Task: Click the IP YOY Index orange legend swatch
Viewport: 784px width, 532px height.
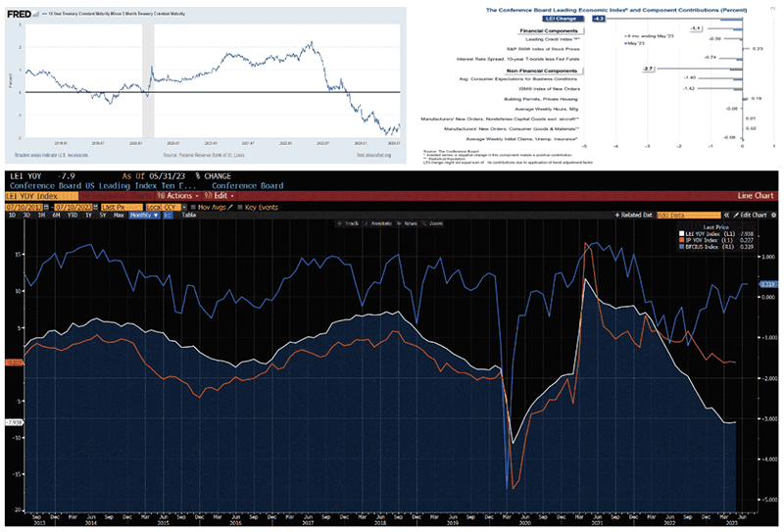Action: click(681, 240)
